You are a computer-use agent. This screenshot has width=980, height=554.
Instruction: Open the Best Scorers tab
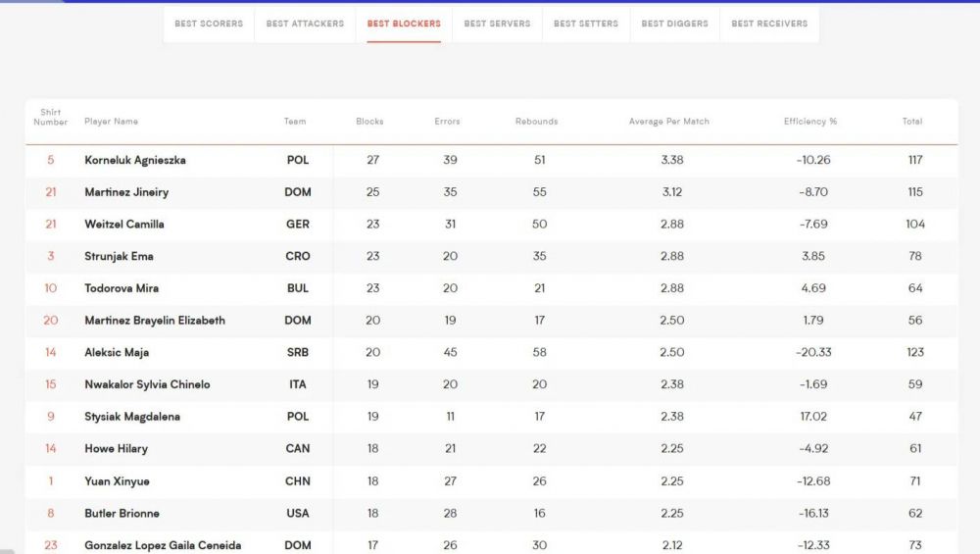[x=209, y=24]
